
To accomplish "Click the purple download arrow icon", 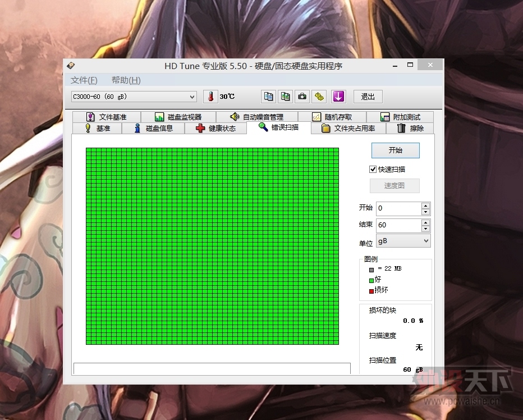I will 338,97.
